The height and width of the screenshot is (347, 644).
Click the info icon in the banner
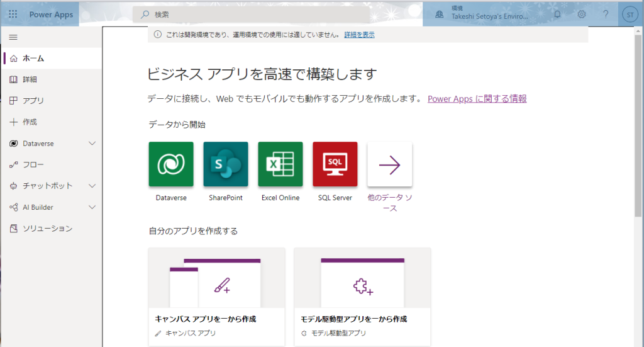tap(158, 35)
